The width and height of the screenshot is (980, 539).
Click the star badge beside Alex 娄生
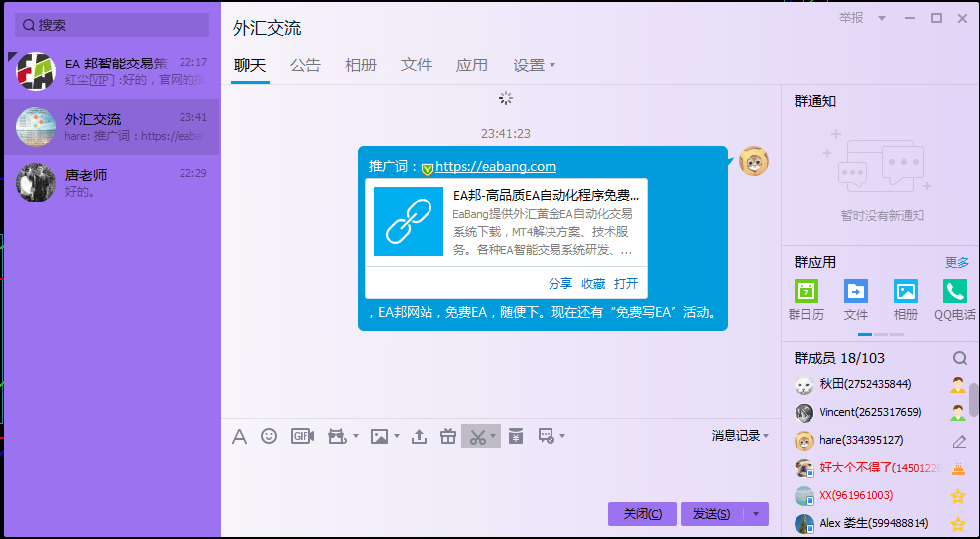(x=958, y=523)
